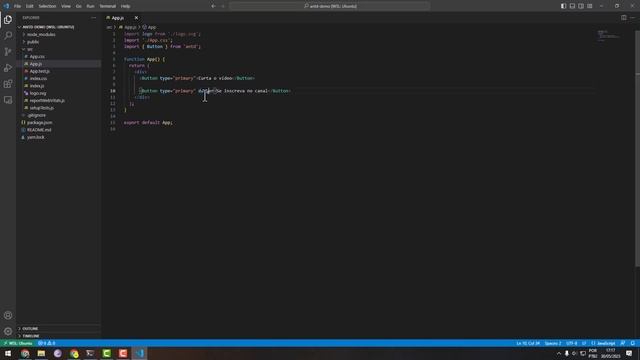Open the Edit menu
The height and width of the screenshot is (360, 640).
[x=30, y=6]
